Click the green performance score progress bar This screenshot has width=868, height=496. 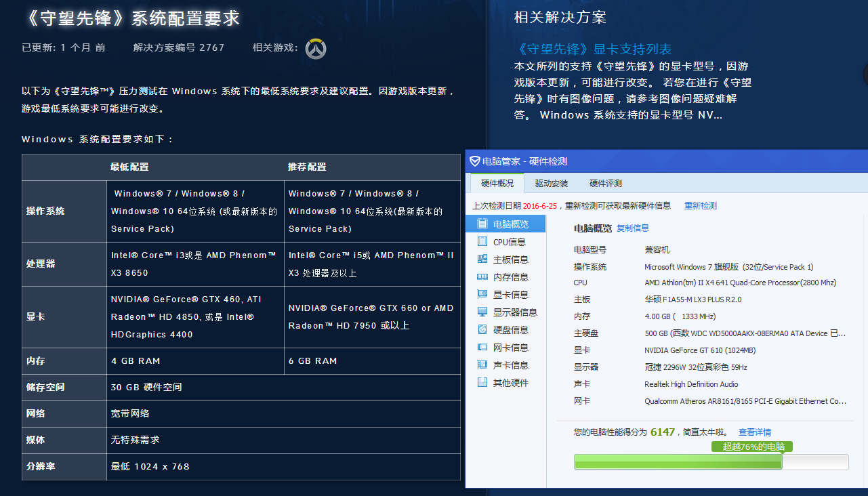[x=711, y=461]
